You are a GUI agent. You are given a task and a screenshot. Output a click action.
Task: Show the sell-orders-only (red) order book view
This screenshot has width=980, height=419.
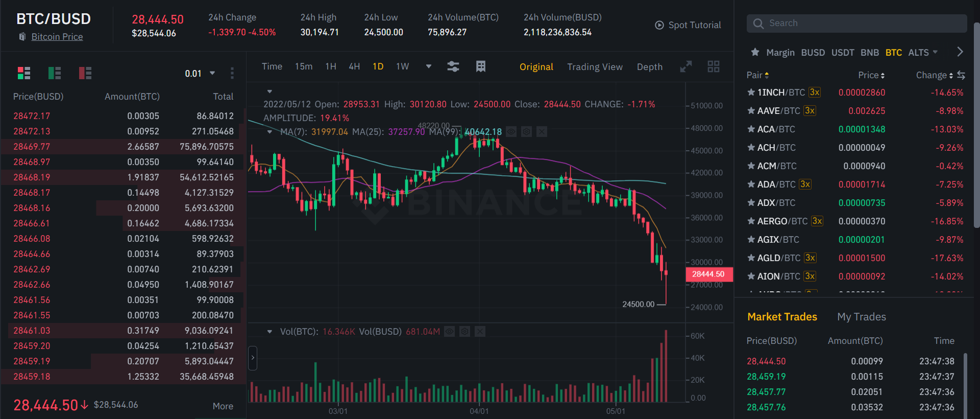tap(85, 73)
